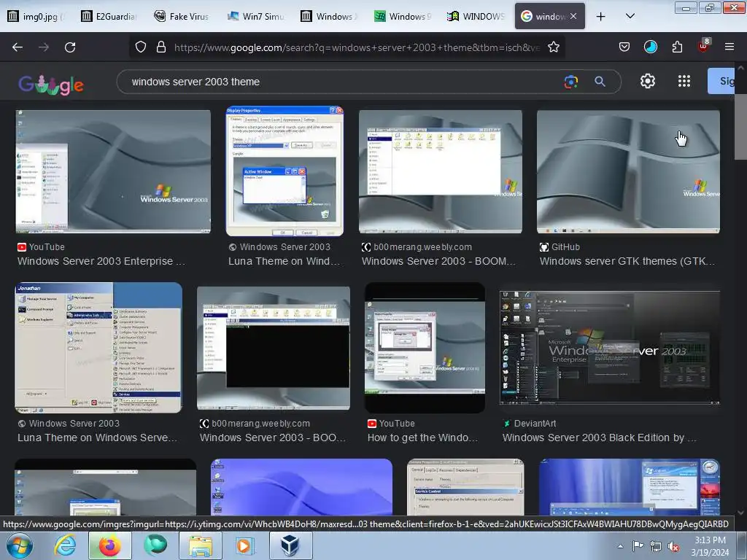Open Windows Explorer folder from taskbar
The image size is (747, 560).
pyautogui.click(x=201, y=545)
